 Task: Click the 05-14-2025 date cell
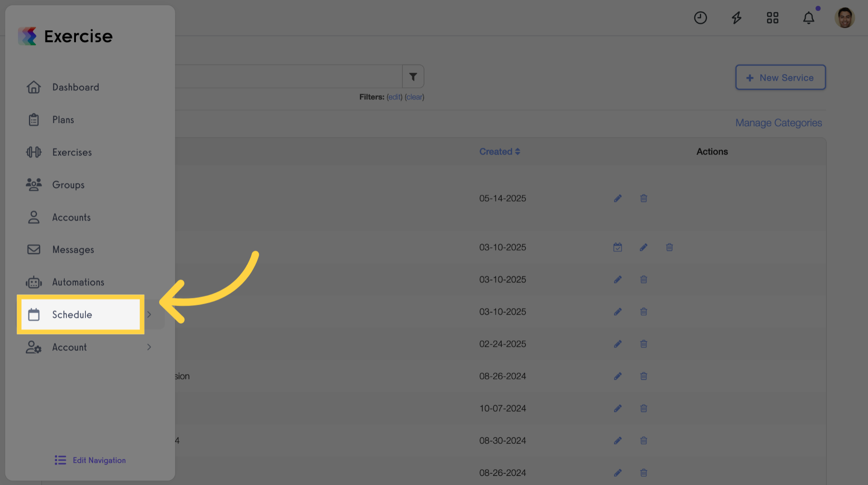click(503, 198)
